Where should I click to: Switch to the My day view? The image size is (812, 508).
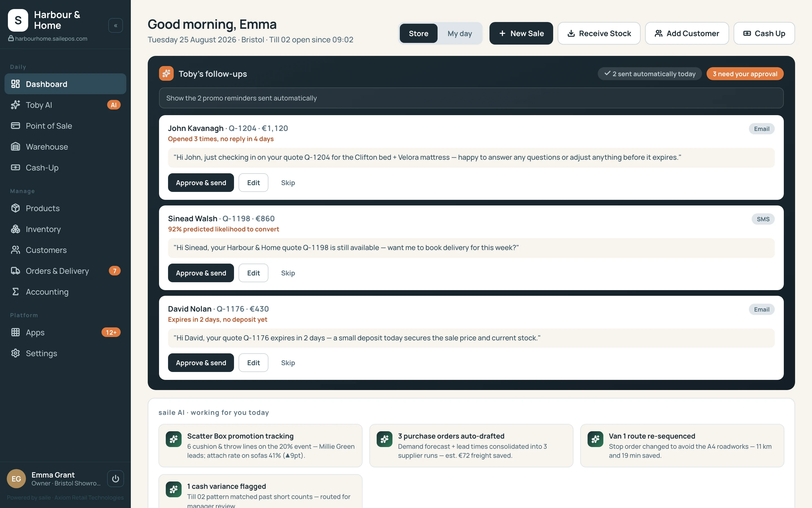tap(459, 33)
